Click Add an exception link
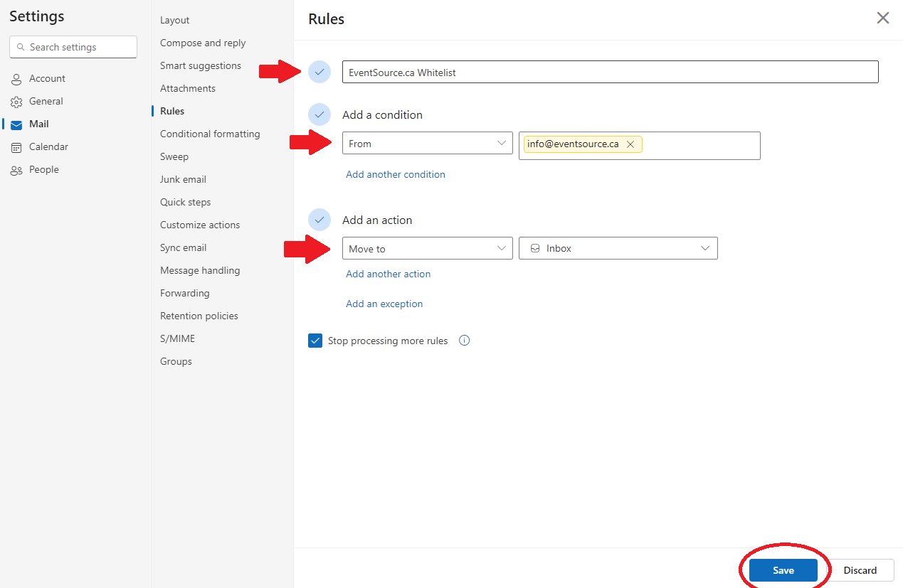This screenshot has height=588, width=903. coord(384,304)
